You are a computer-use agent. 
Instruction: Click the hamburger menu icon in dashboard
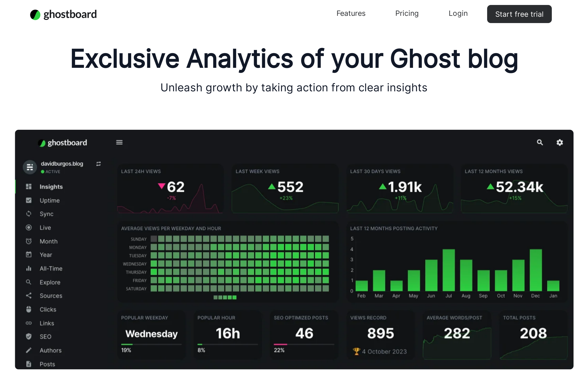click(x=119, y=142)
